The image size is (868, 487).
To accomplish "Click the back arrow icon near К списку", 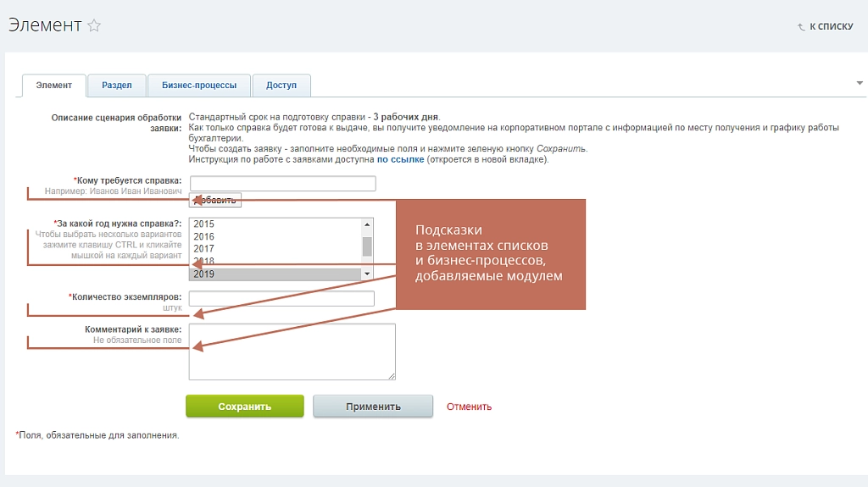I will (x=801, y=26).
